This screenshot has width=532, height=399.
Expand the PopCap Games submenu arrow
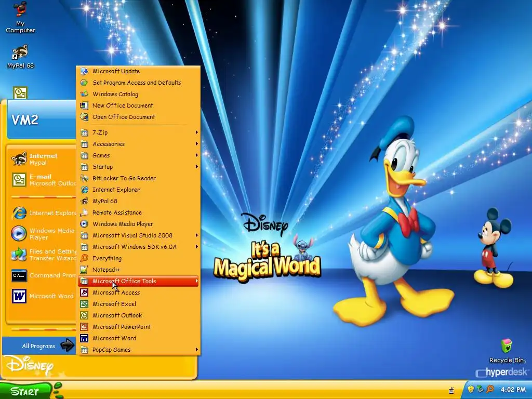pos(196,350)
